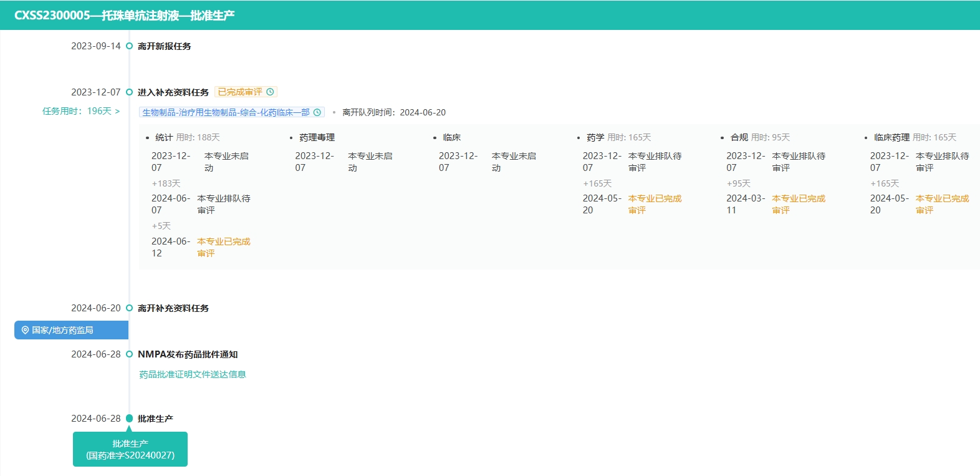
Task: Expand the 任务用时: 196天 details arrow
Action: 117,111
